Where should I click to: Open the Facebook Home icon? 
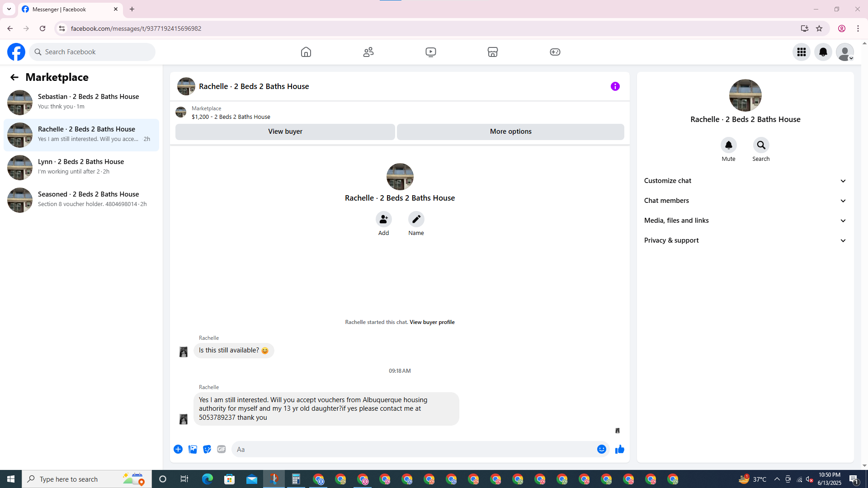306,52
